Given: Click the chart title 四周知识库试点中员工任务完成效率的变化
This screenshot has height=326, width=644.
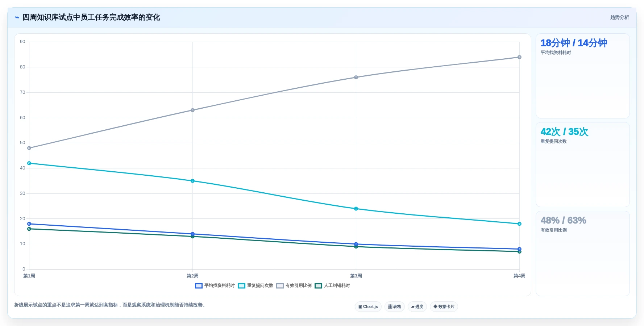Looking at the screenshot, I should click(91, 17).
